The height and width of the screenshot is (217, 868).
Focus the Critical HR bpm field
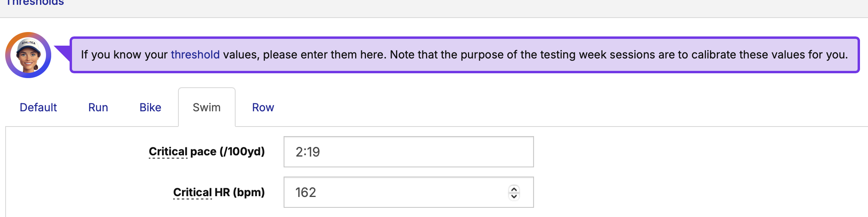[396, 192]
